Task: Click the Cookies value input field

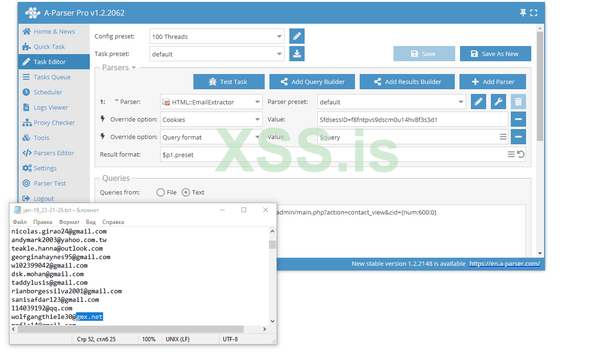Action: click(x=413, y=120)
